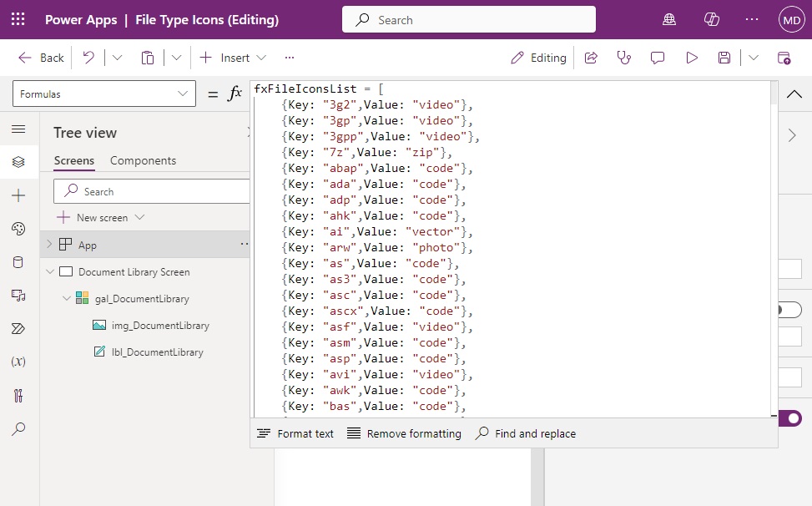This screenshot has width=812, height=506.
Task: Open the Data pane
Action: point(19,262)
